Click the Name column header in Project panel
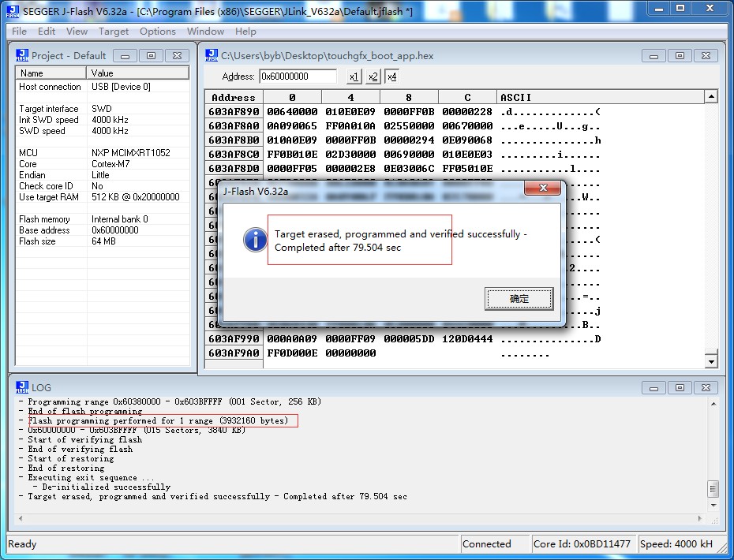This screenshot has width=734, height=560. (51, 73)
